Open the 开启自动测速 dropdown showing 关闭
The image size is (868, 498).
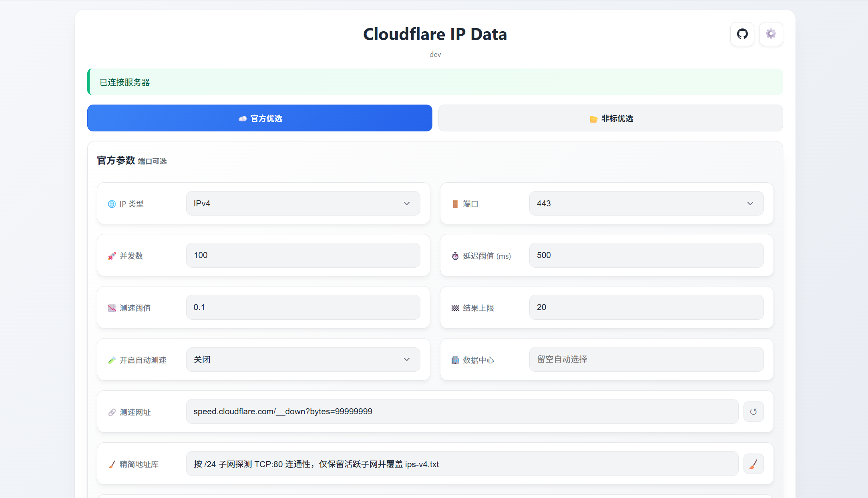[x=303, y=359]
